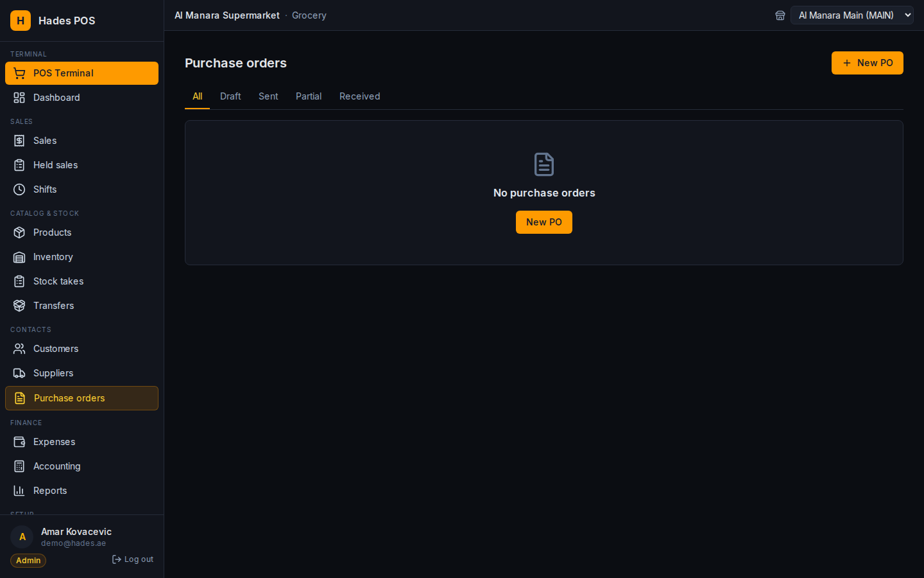Click the store icon beside branch selector

tap(780, 15)
